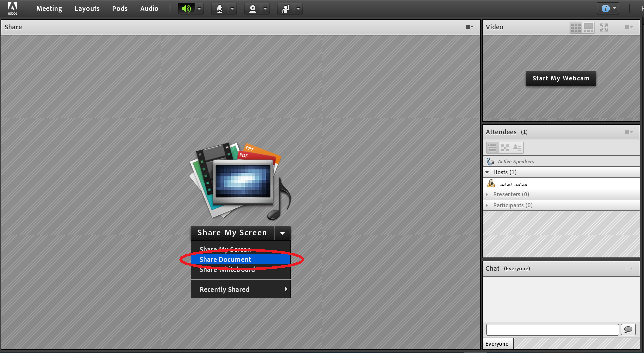
Task: Select Share Document from the menu
Action: point(224,259)
